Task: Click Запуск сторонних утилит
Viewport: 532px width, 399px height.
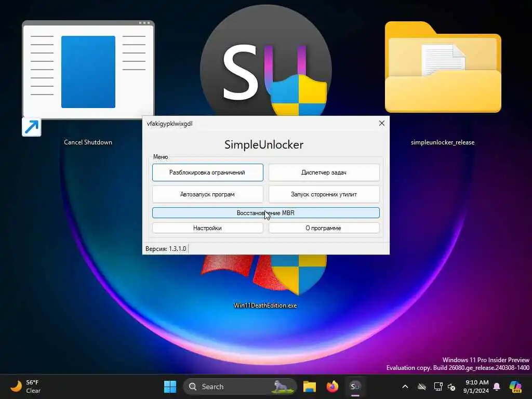Action: pyautogui.click(x=324, y=194)
